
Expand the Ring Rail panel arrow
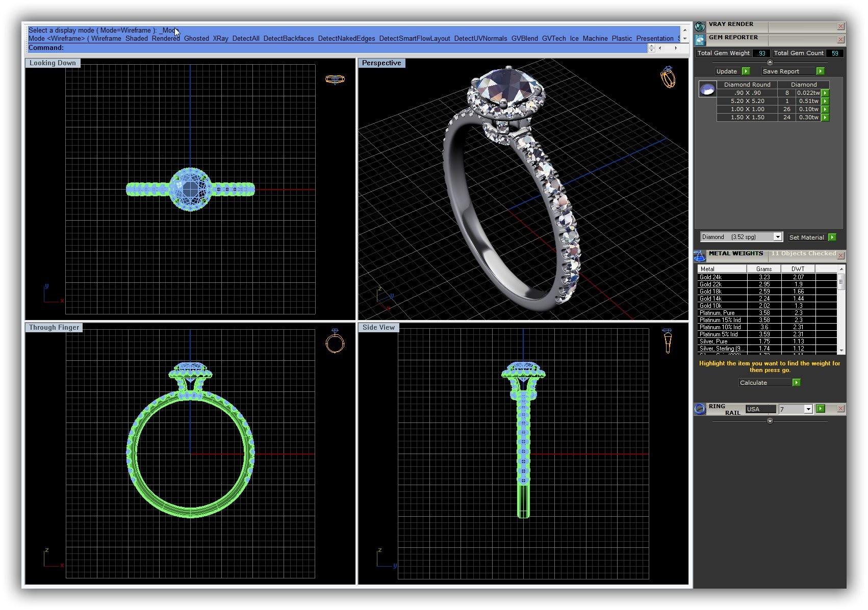[x=770, y=421]
